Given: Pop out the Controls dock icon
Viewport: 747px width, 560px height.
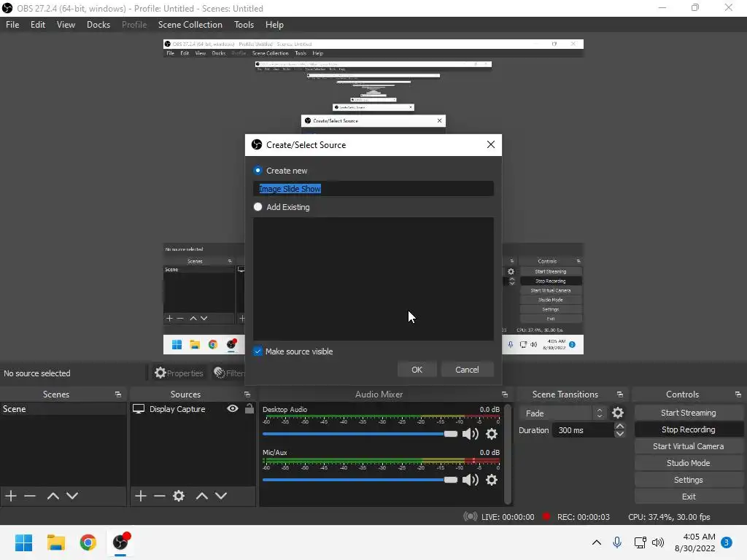Looking at the screenshot, I should coord(738,394).
